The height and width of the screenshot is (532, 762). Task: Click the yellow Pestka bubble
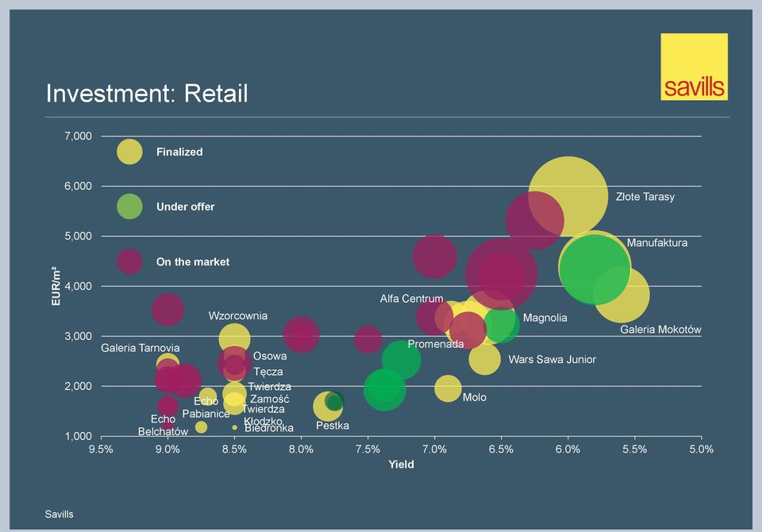pos(328,406)
